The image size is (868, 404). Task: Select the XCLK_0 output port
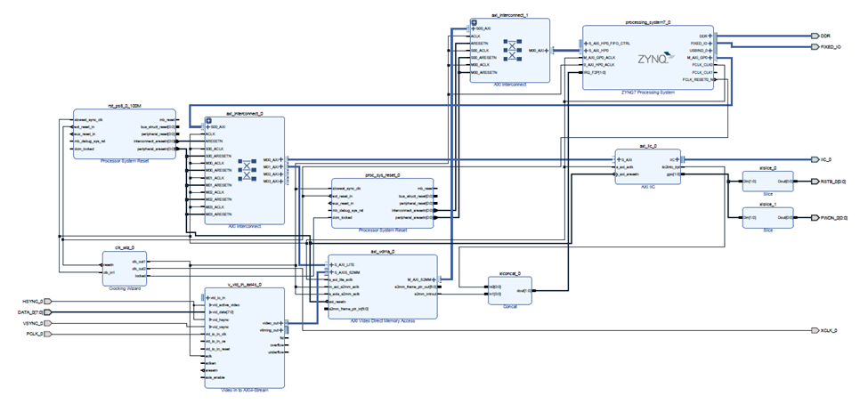coord(812,330)
